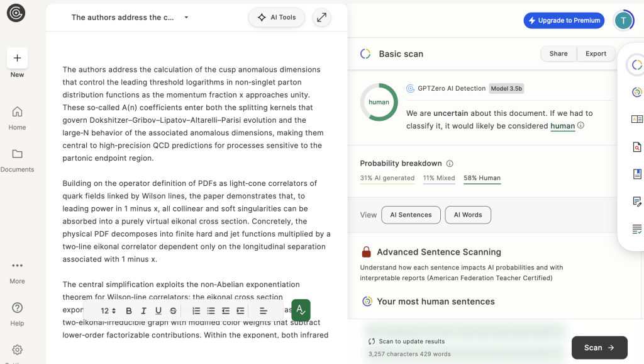Show Probability breakdown info tooltip
This screenshot has height=364, width=644.
click(x=450, y=164)
